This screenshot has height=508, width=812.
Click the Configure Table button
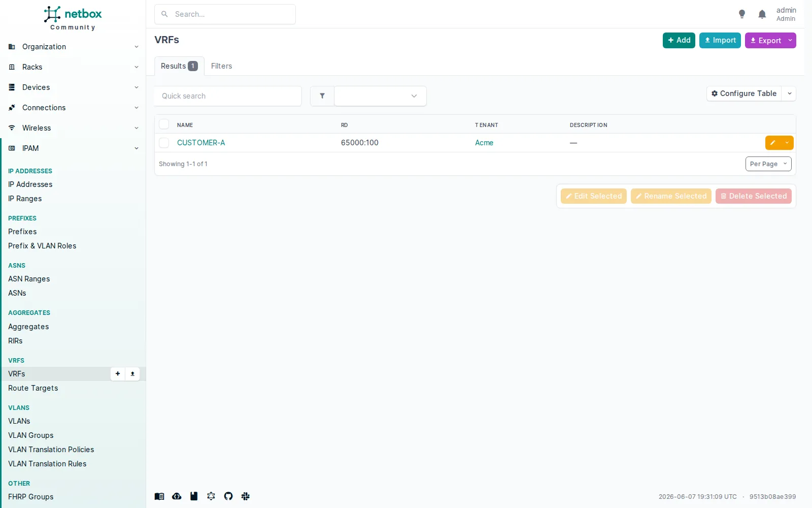[x=744, y=93]
